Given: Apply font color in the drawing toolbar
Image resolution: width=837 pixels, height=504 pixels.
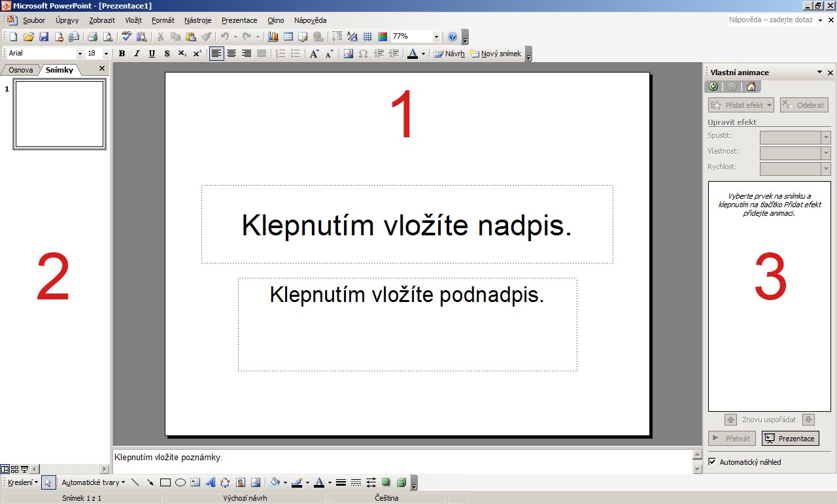Looking at the screenshot, I should (x=319, y=482).
